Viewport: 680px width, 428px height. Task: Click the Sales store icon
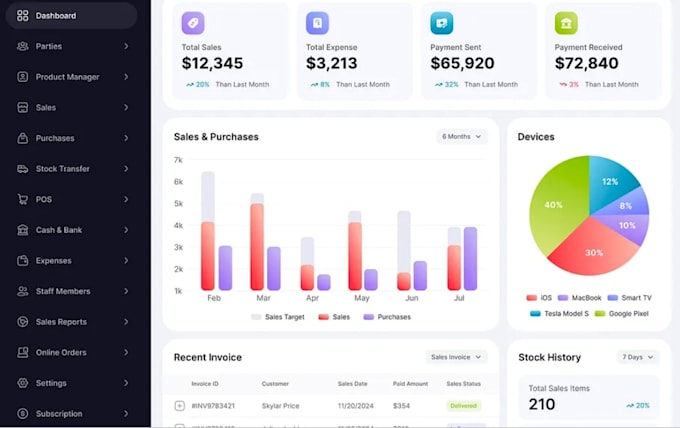pos(23,108)
